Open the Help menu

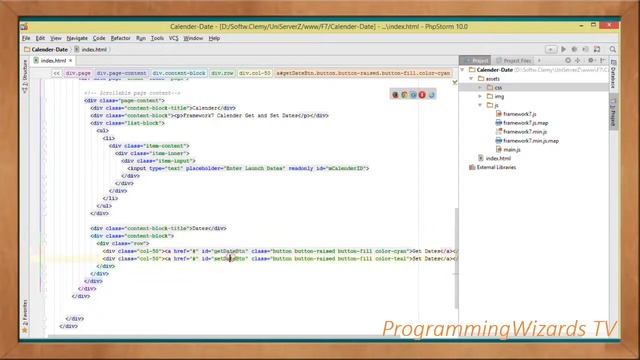(x=214, y=38)
